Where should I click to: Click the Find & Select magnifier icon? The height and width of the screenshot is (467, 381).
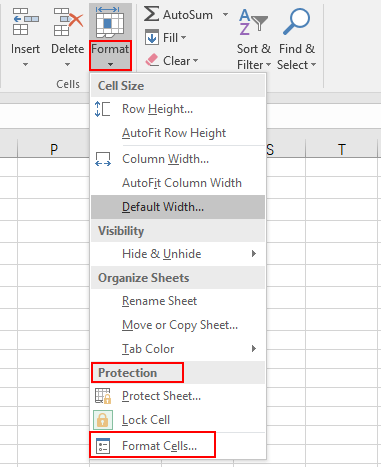point(296,22)
